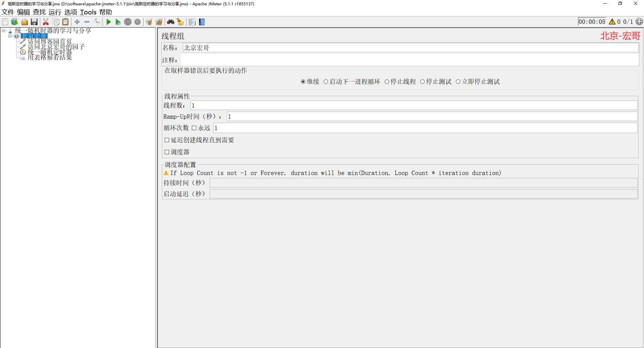Open the 查找 menu

coord(39,12)
